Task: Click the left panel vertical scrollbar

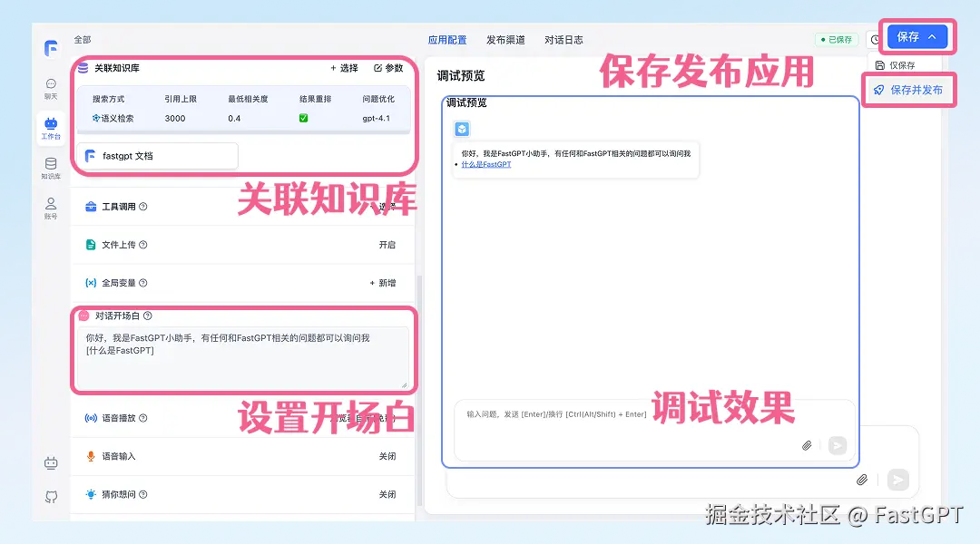Action: [419, 391]
